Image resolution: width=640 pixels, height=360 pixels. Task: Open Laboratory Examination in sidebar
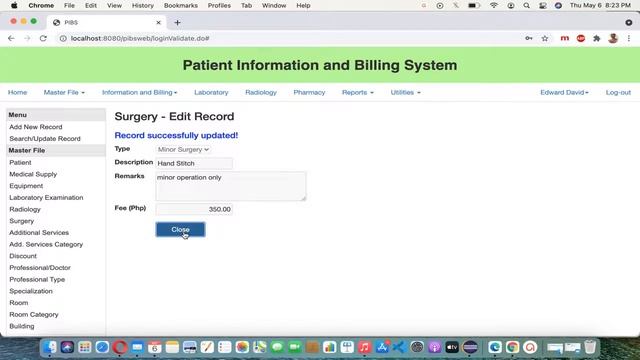(x=46, y=198)
